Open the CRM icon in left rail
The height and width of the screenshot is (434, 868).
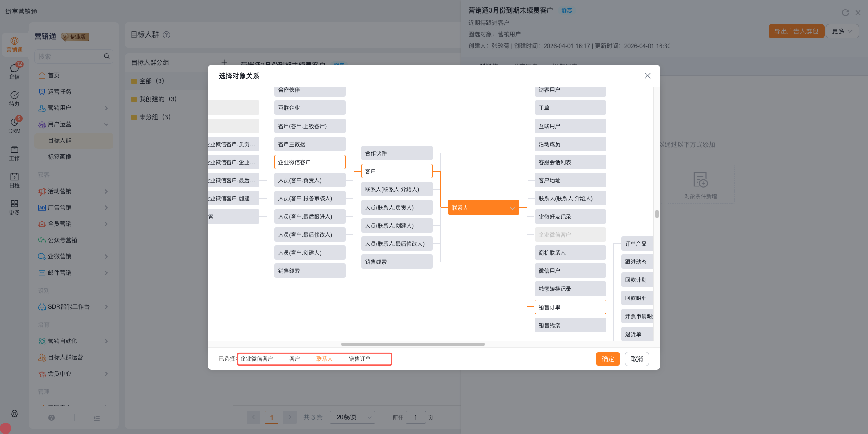click(x=14, y=125)
